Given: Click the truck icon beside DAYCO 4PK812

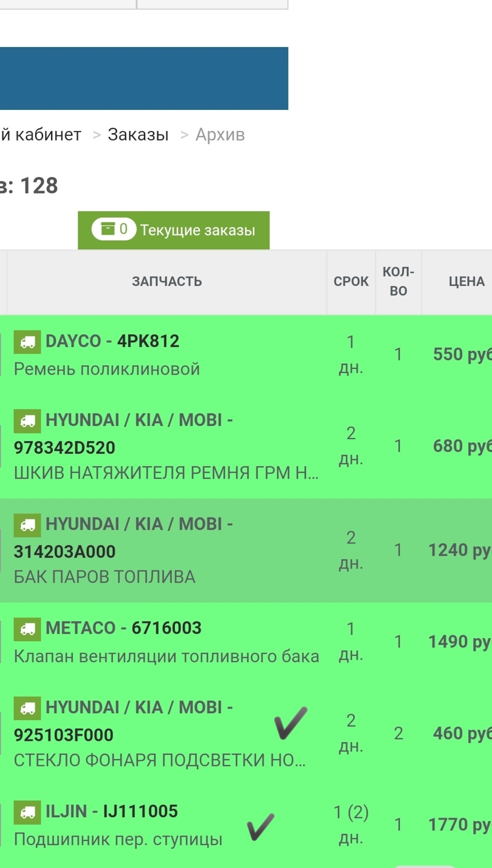Looking at the screenshot, I should coord(27,341).
